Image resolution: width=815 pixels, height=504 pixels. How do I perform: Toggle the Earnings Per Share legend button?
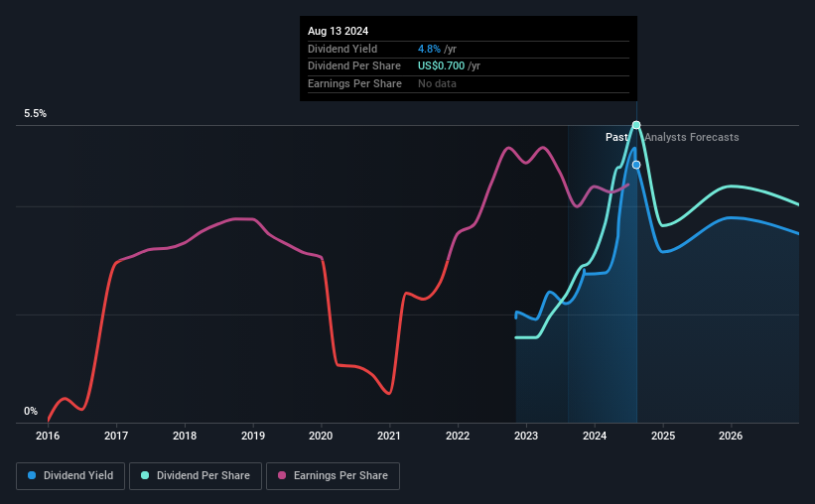(333, 476)
